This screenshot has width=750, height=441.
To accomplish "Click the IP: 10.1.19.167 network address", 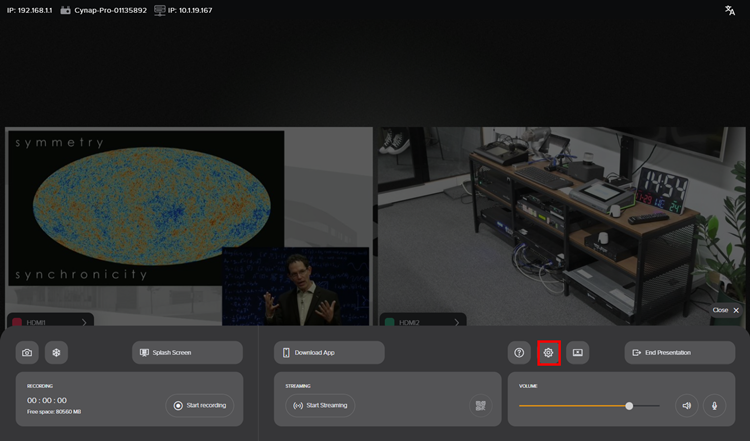I will 190,10.
